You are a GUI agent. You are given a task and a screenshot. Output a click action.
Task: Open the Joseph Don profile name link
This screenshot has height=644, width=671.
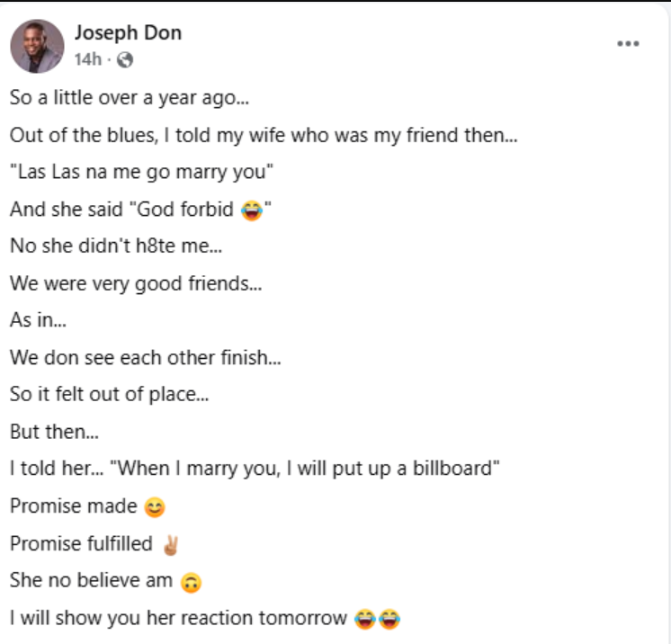pyautogui.click(x=128, y=33)
